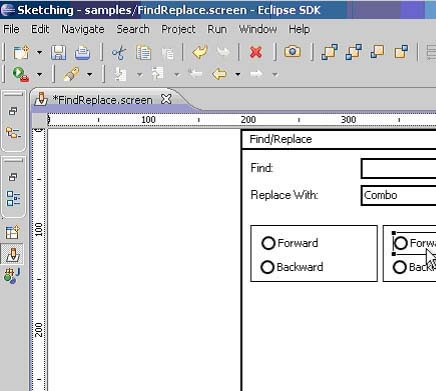Screen dimensions: 436x391
Task: Cut selection with the scissors icon
Action: pos(119,53)
